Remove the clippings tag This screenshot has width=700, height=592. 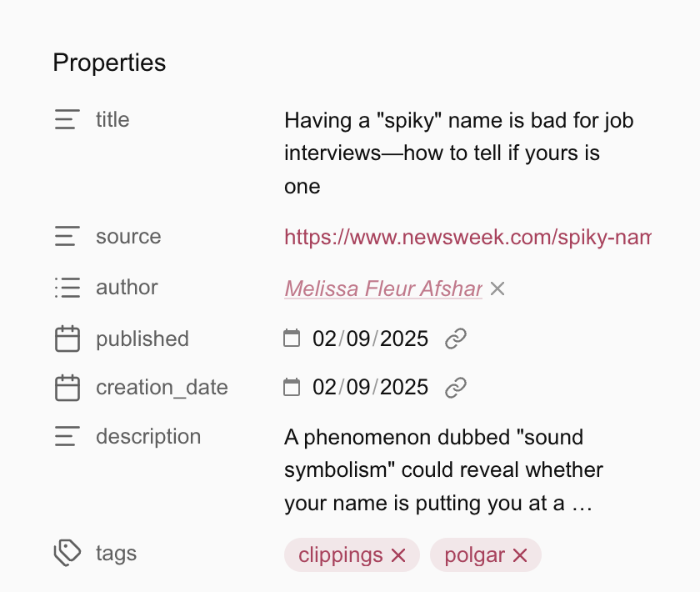click(x=398, y=555)
